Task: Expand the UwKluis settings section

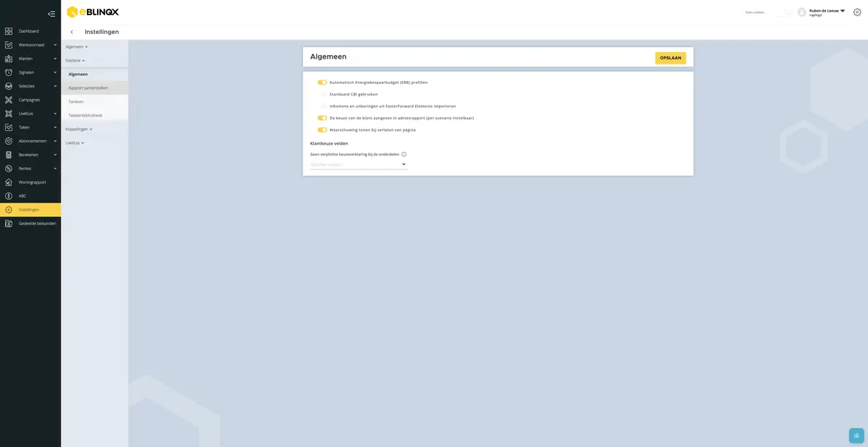Action: point(75,143)
